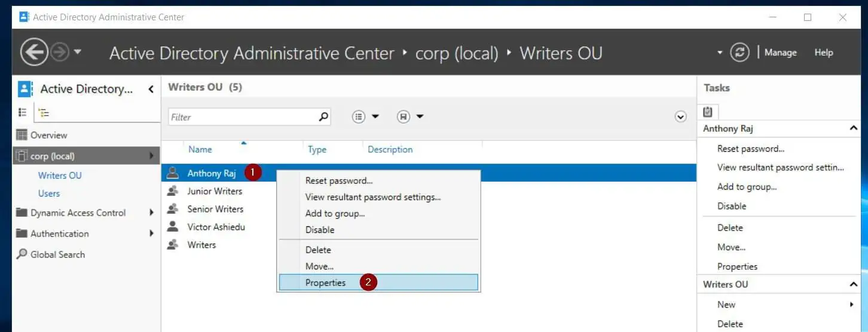Click Properties in Tasks pane

(737, 266)
